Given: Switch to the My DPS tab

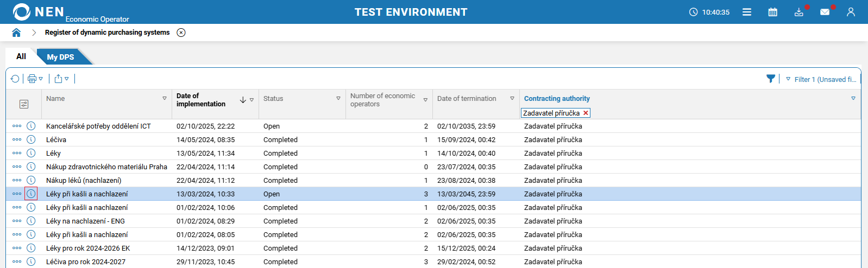Looking at the screenshot, I should coord(60,57).
